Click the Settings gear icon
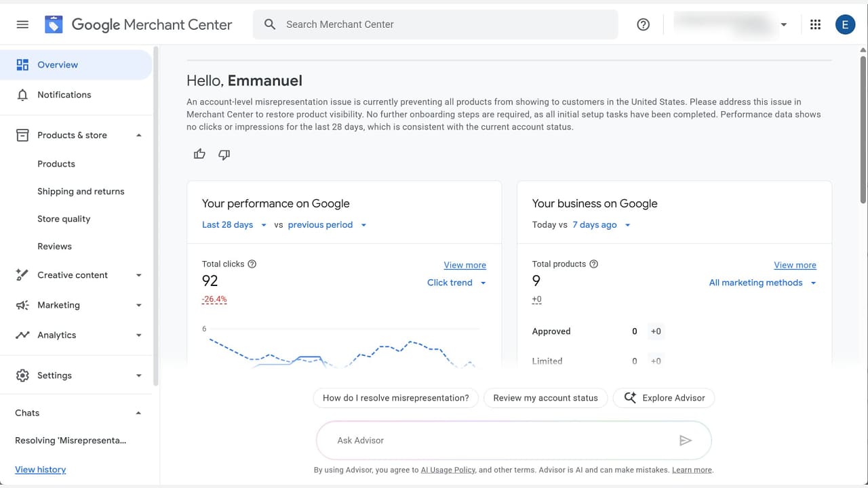The image size is (868, 488). tap(22, 375)
